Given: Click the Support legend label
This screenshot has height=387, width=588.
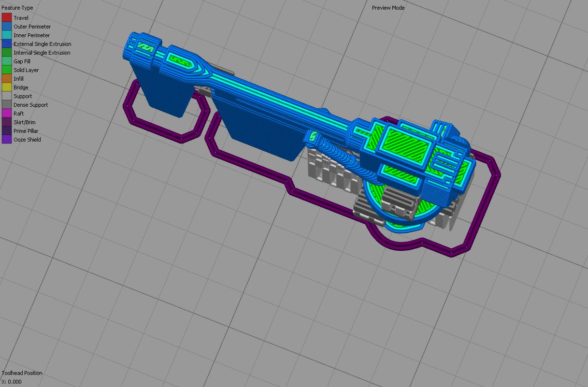Looking at the screenshot, I should click(23, 96).
